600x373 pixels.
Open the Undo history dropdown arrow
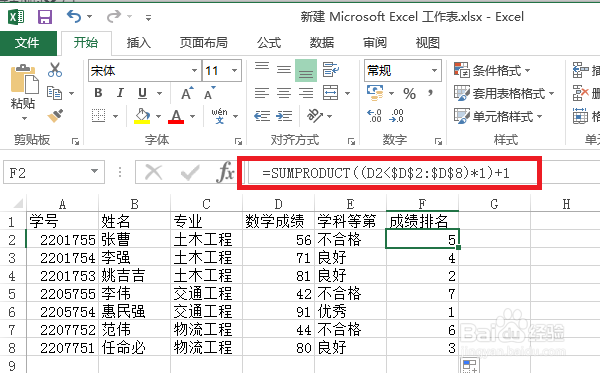(90, 17)
